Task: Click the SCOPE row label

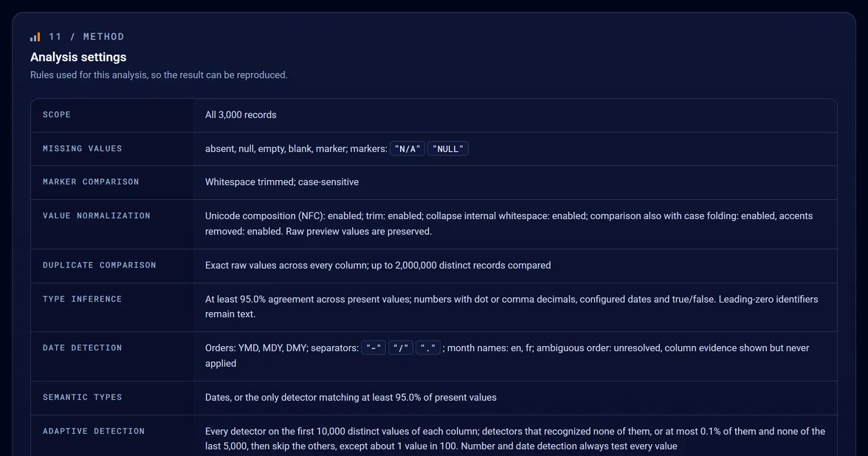Action: [x=56, y=114]
